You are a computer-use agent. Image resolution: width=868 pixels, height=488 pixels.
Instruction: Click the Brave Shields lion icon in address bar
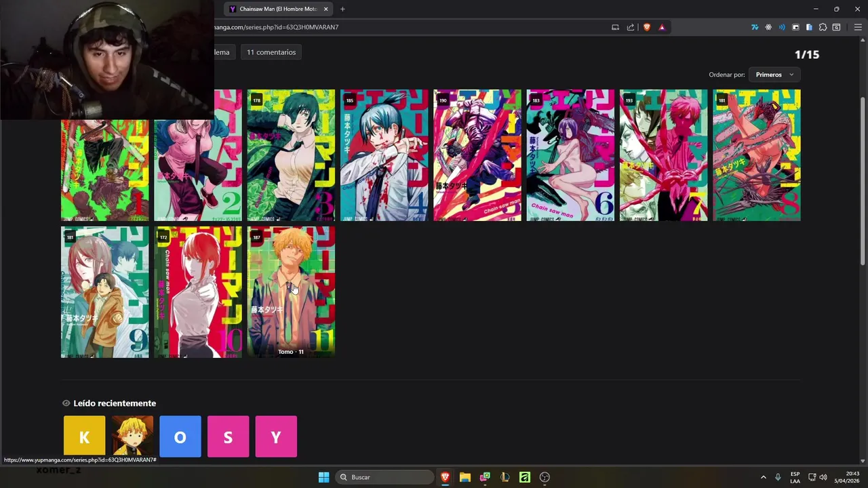pyautogui.click(x=646, y=27)
